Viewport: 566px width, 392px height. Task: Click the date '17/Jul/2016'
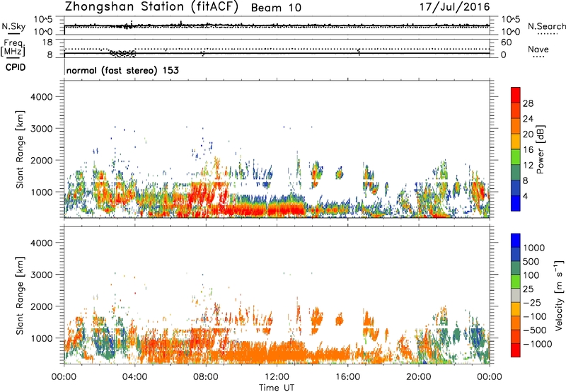point(454,7)
